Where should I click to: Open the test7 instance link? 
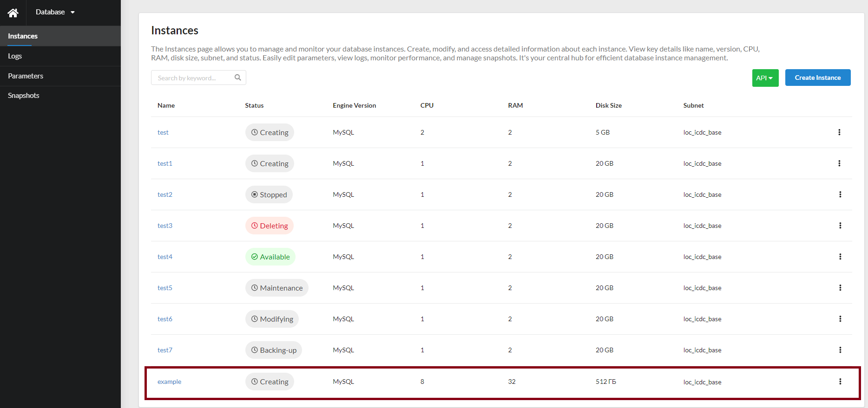pyautogui.click(x=164, y=350)
